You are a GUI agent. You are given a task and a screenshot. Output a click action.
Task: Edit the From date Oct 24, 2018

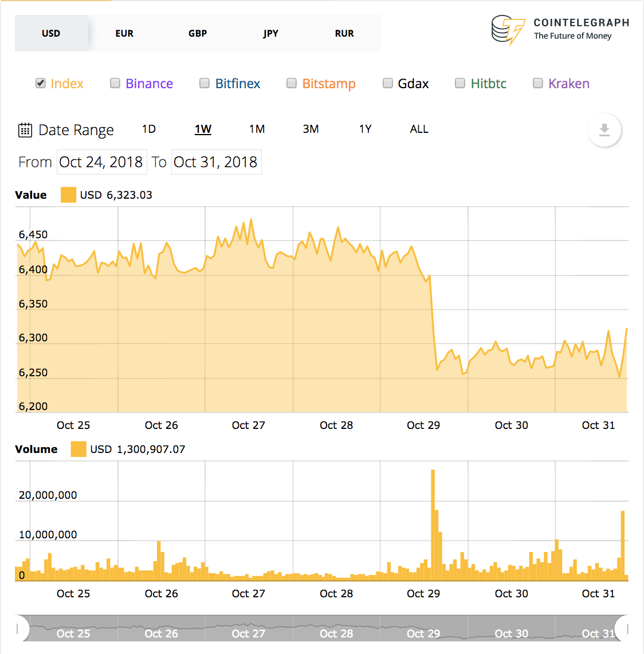coord(101,162)
